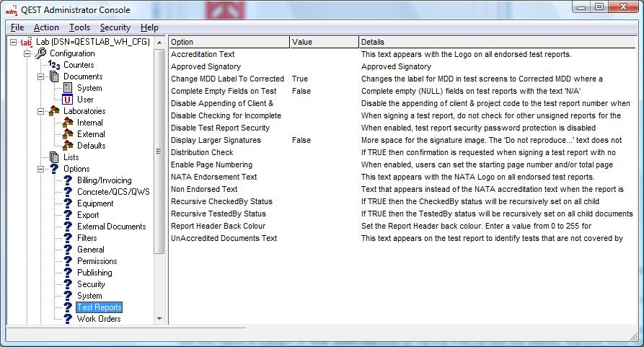Open the Tools menu
Image resolution: width=644 pixels, height=347 pixels.
79,27
